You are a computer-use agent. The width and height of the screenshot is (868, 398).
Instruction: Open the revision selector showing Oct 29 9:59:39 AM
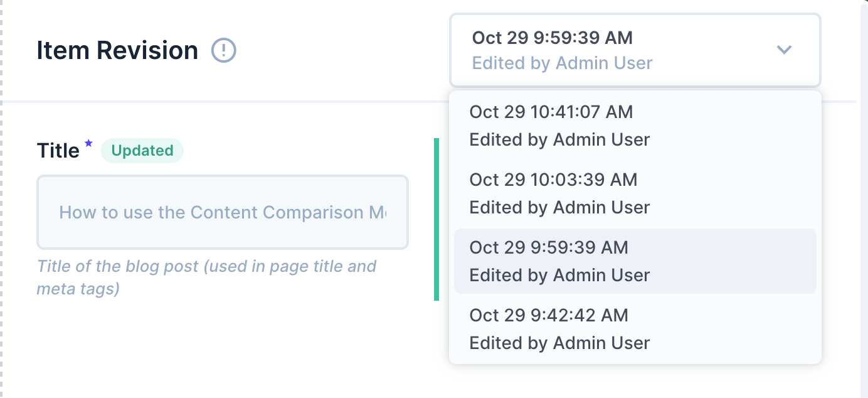(635, 50)
